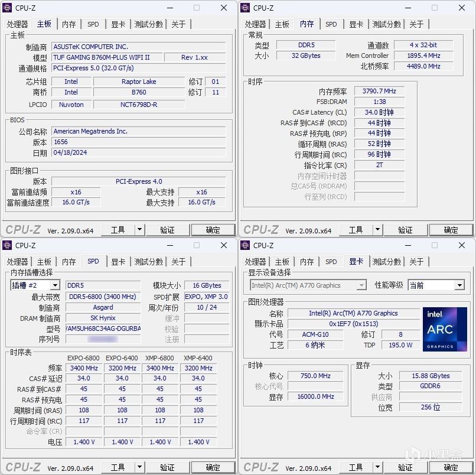Close the graphics CPU-Z window

tap(462, 245)
